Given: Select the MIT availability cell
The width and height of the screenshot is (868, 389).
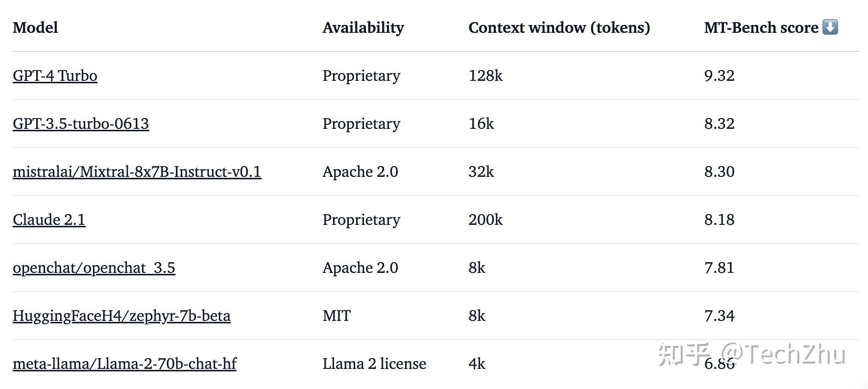Looking at the screenshot, I should 337,316.
